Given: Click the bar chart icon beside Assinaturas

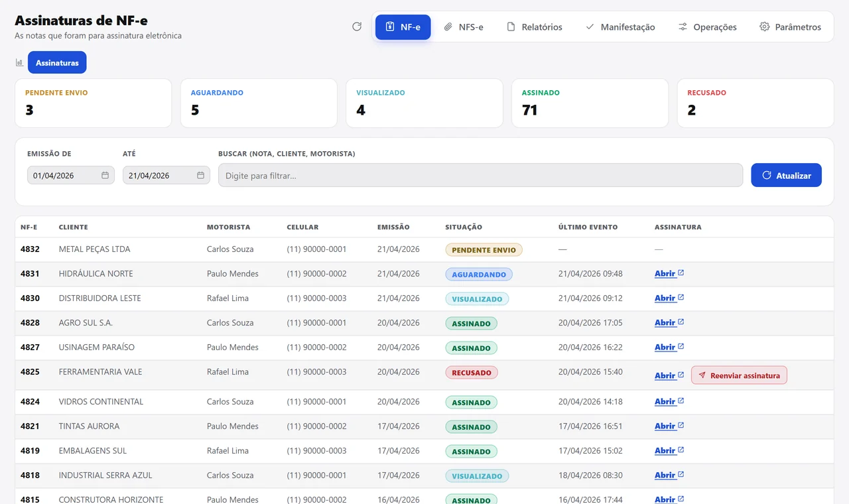Looking at the screenshot, I should pos(20,62).
